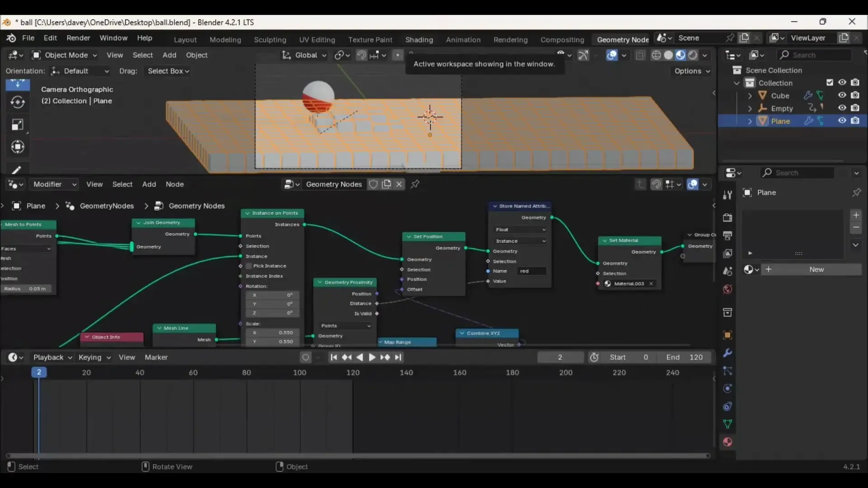Click the current frame field showing 2

[560, 357]
